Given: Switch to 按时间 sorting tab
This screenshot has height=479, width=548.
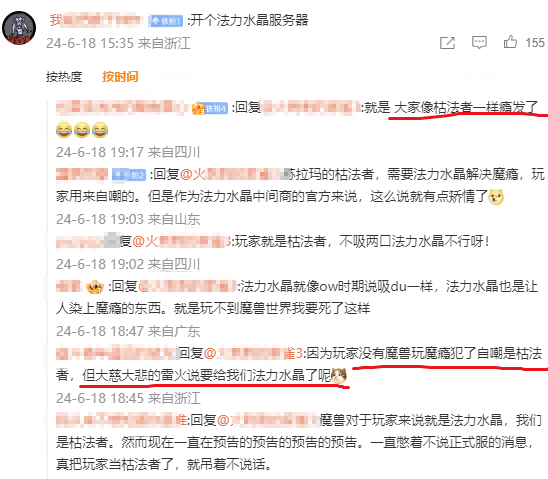Looking at the screenshot, I should coord(120,77).
